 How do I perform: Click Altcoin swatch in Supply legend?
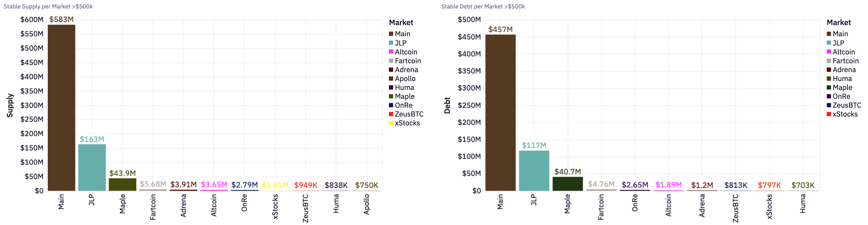pos(391,52)
